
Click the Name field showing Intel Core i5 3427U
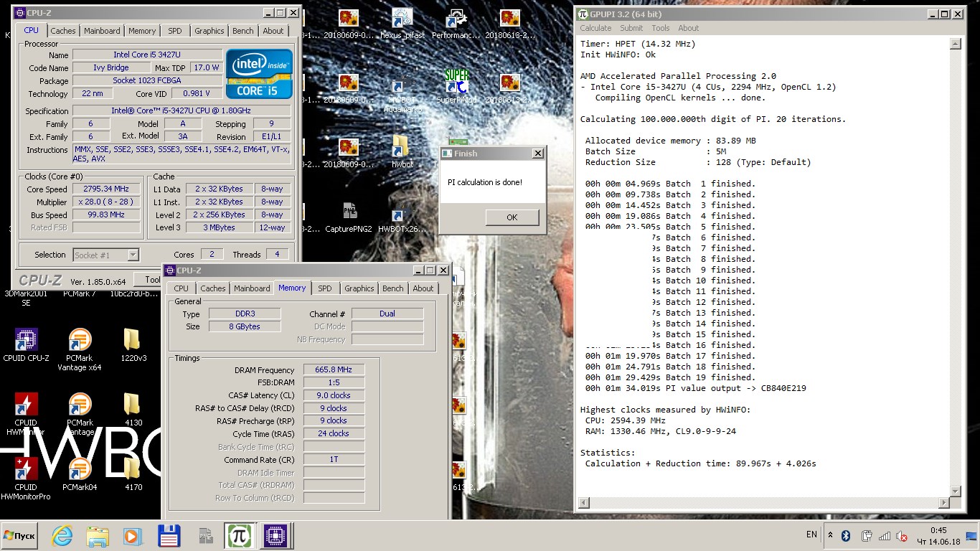tap(148, 55)
